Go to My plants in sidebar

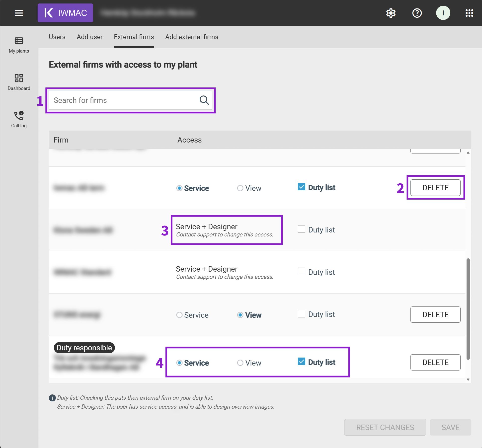pos(19,45)
